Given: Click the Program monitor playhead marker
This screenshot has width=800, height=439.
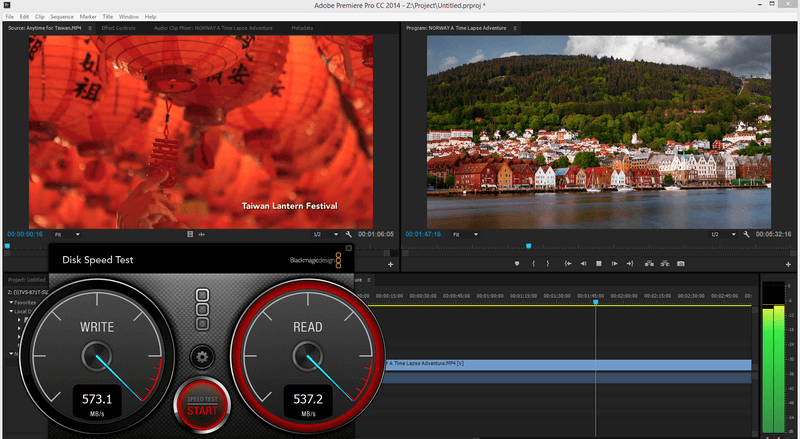Looking at the screenshot, I should point(529,246).
